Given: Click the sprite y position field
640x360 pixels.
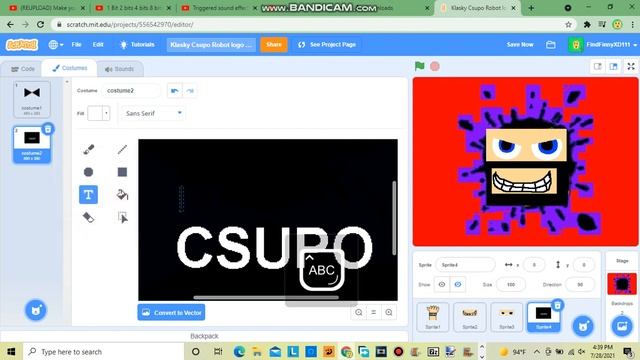Looking at the screenshot, I should [x=584, y=265].
